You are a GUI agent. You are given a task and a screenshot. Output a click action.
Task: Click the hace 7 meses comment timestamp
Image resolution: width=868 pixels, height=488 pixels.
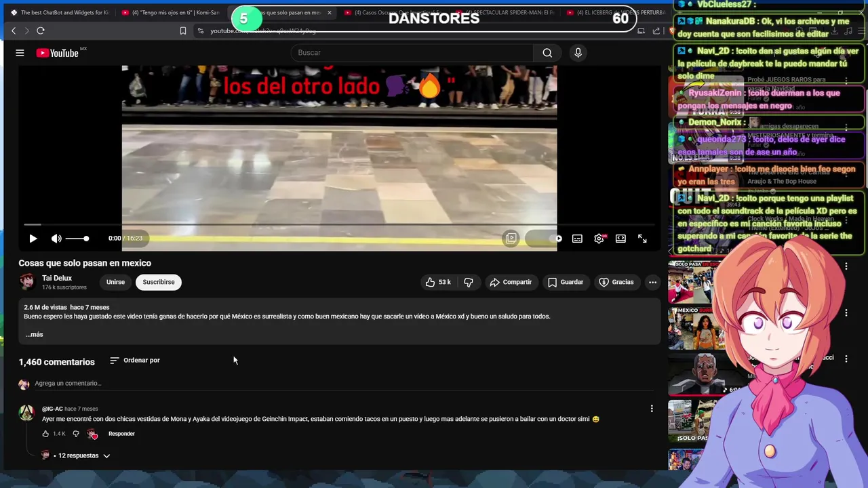pos(81,409)
